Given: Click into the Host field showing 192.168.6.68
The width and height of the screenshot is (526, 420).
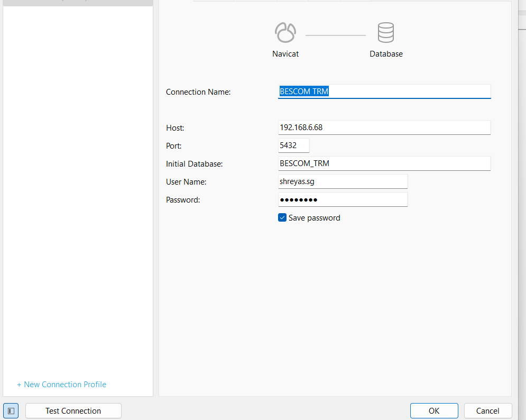Looking at the screenshot, I should (x=384, y=127).
